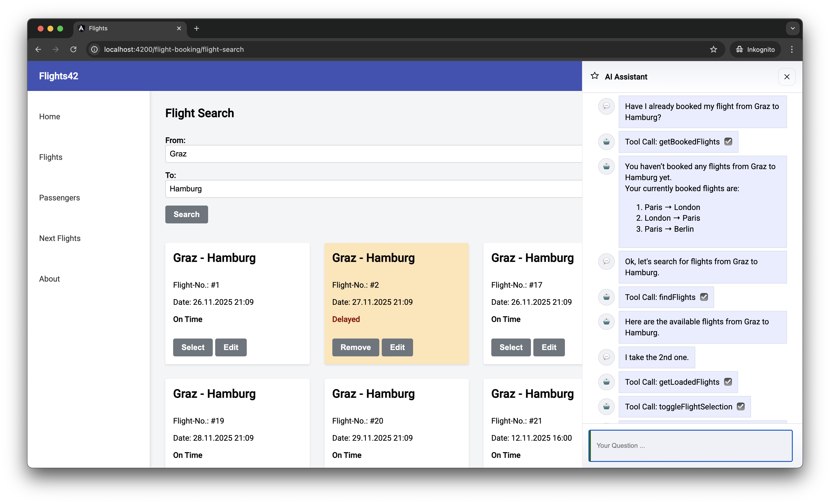Close the AI Assistant panel
830x504 pixels.
coord(786,77)
